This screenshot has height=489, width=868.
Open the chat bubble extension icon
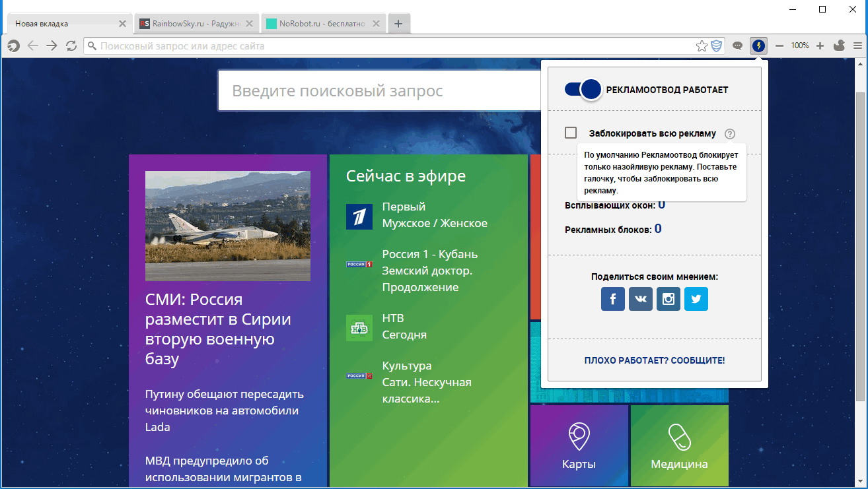[x=738, y=46]
